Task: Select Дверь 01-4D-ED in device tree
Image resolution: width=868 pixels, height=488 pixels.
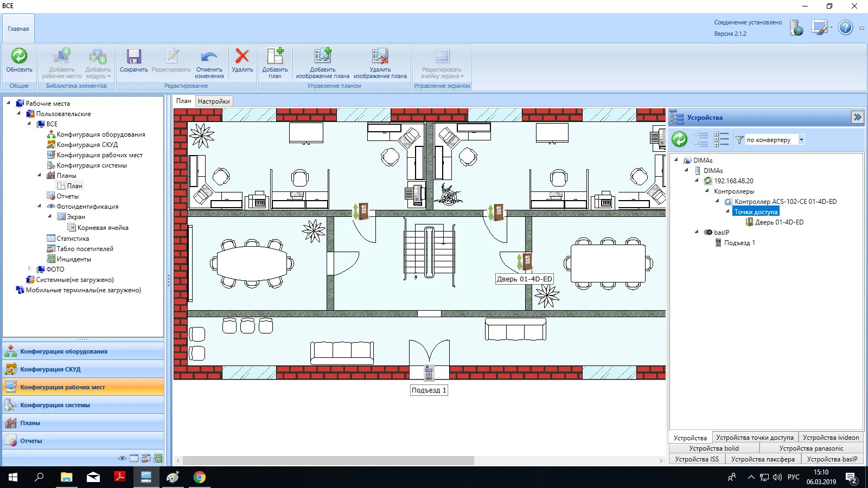Action: (x=779, y=222)
